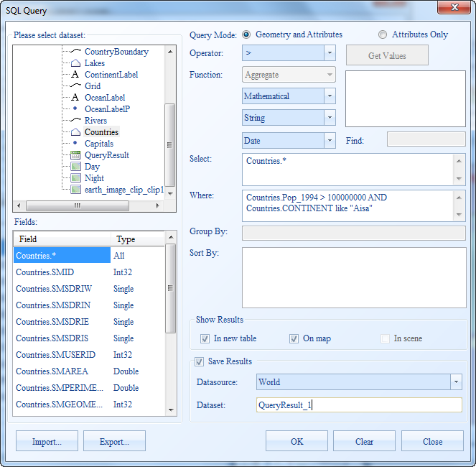
Task: Select the Attributes Only radio button
Action: tap(383, 34)
